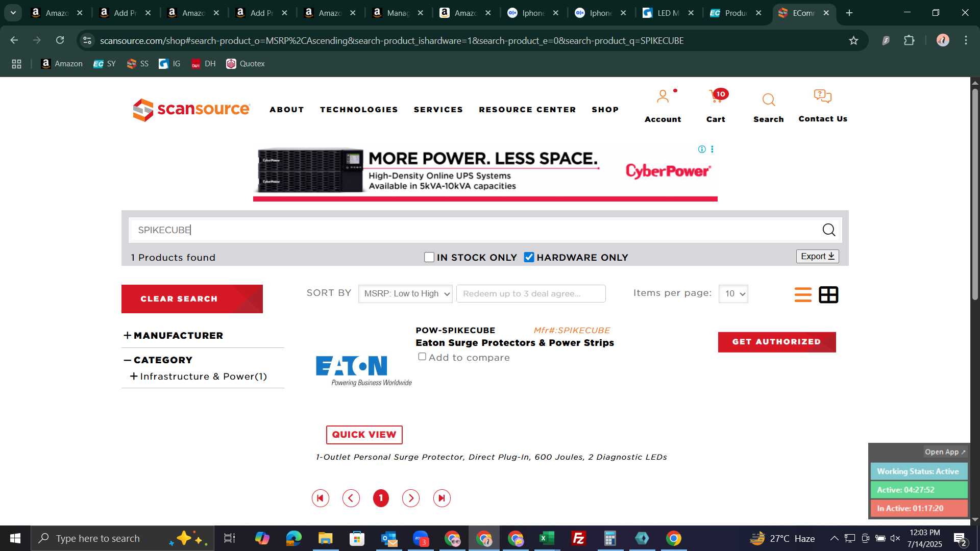The image size is (980, 551).
Task: Open Eaton Surge Protectors & Power Strips link
Action: pos(514,343)
